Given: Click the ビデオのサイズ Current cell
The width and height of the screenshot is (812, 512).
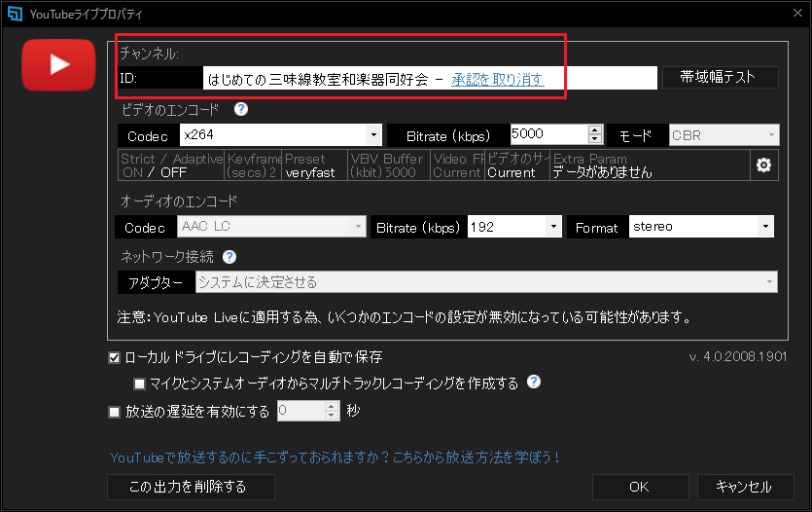Looking at the screenshot, I should (517, 165).
